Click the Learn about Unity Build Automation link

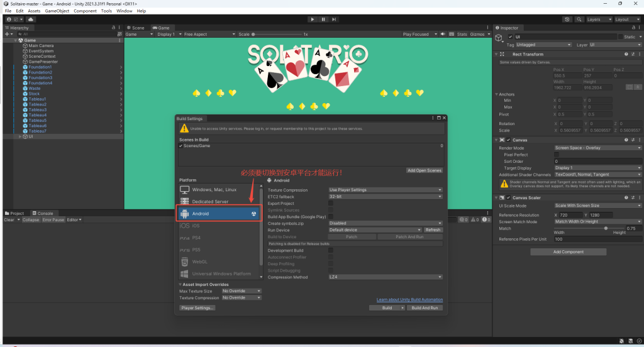(409, 300)
